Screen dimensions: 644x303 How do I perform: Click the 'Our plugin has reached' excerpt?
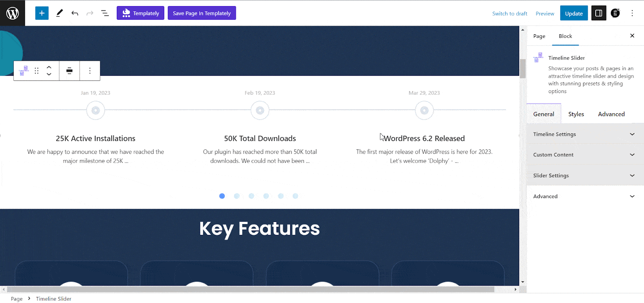tap(260, 156)
